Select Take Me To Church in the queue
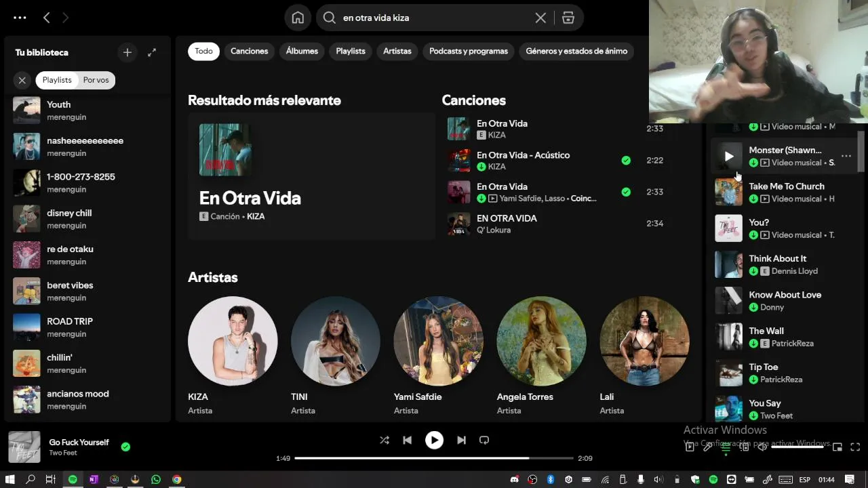Screen dimensions: 868x488 (784, 192)
